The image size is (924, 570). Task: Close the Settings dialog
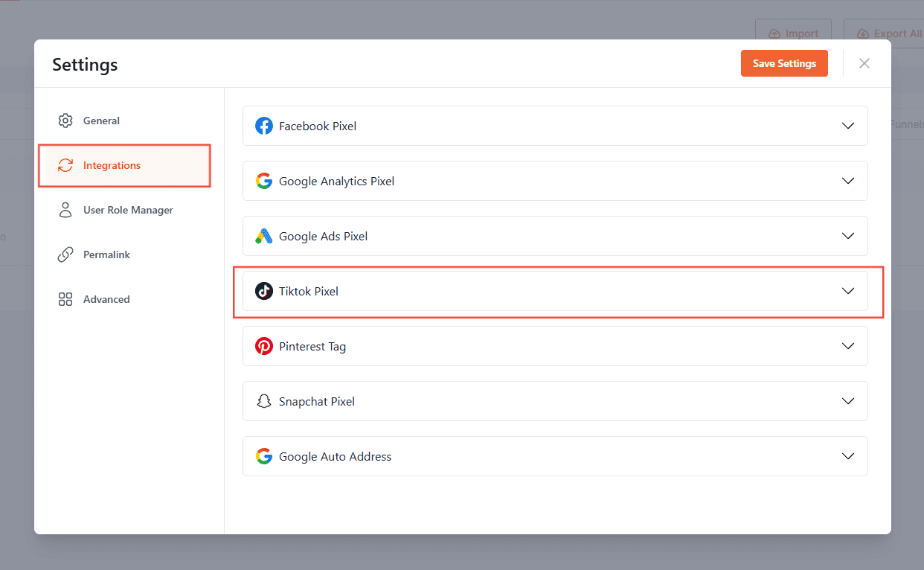tap(864, 63)
